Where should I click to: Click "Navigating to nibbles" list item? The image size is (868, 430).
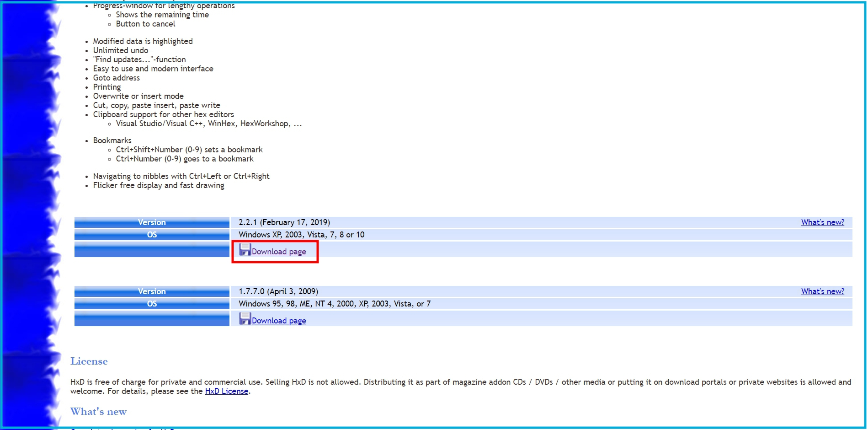[x=181, y=176]
